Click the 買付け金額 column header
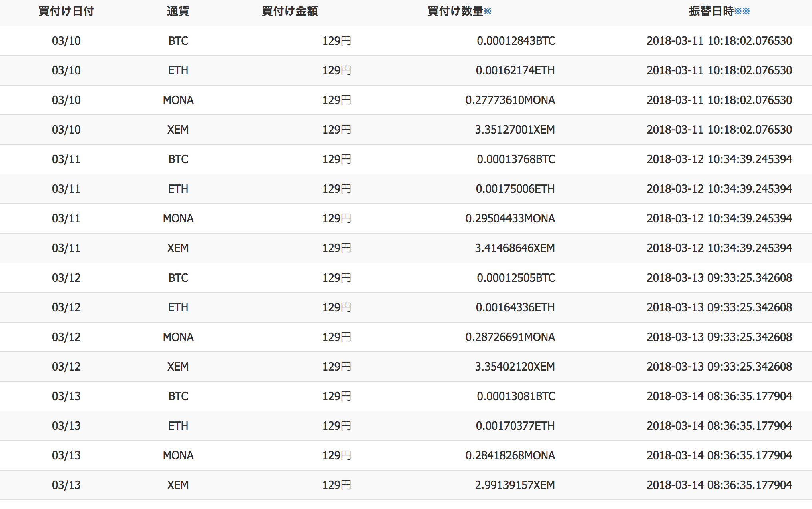Image resolution: width=812 pixels, height=509 pixels. tap(289, 11)
